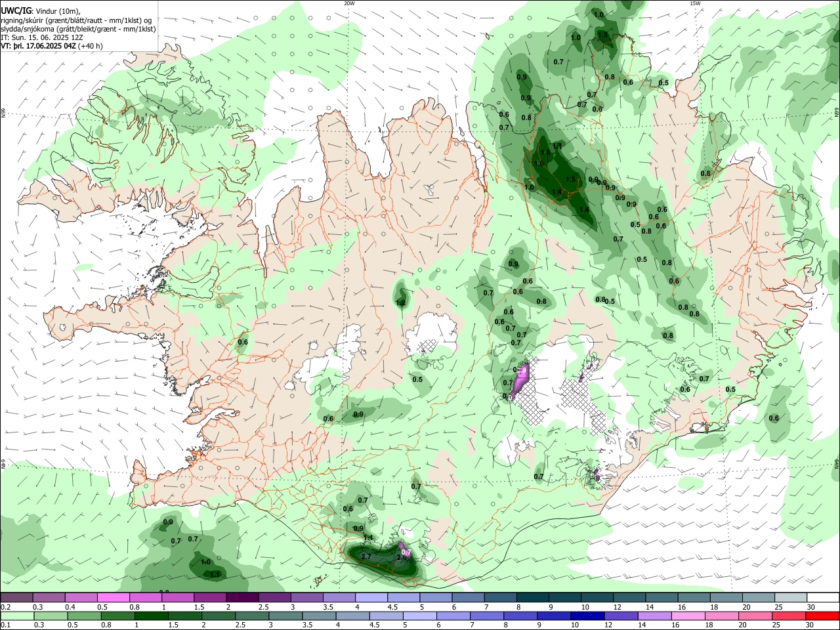Choose the violet swatch labeled 14 in the lower legend row
Viewport: 840px width, 630px height.
pos(655,616)
